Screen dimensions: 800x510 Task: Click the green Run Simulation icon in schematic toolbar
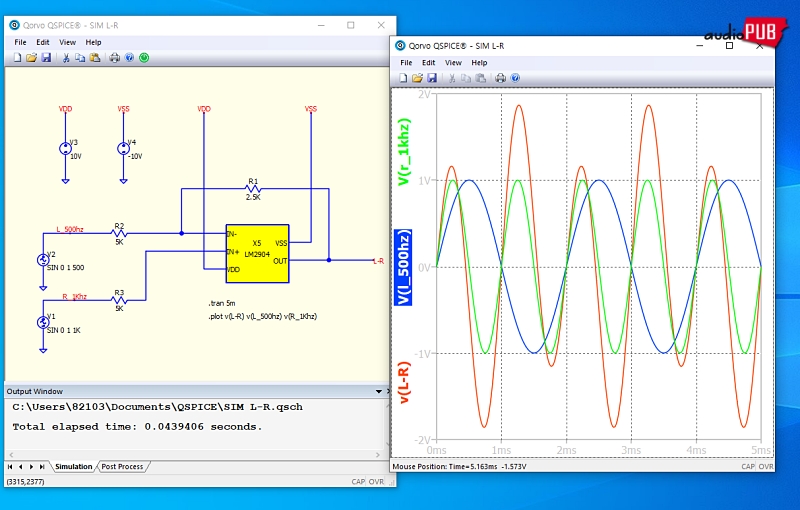[x=144, y=58]
